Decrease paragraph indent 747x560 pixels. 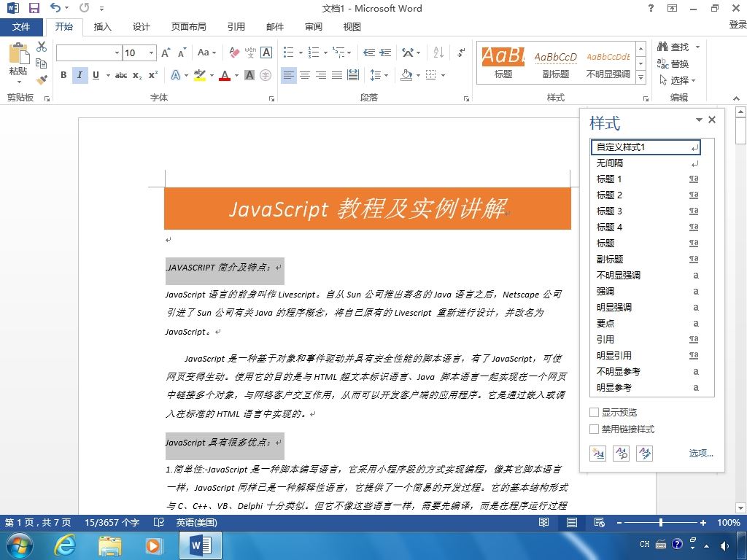click(368, 52)
